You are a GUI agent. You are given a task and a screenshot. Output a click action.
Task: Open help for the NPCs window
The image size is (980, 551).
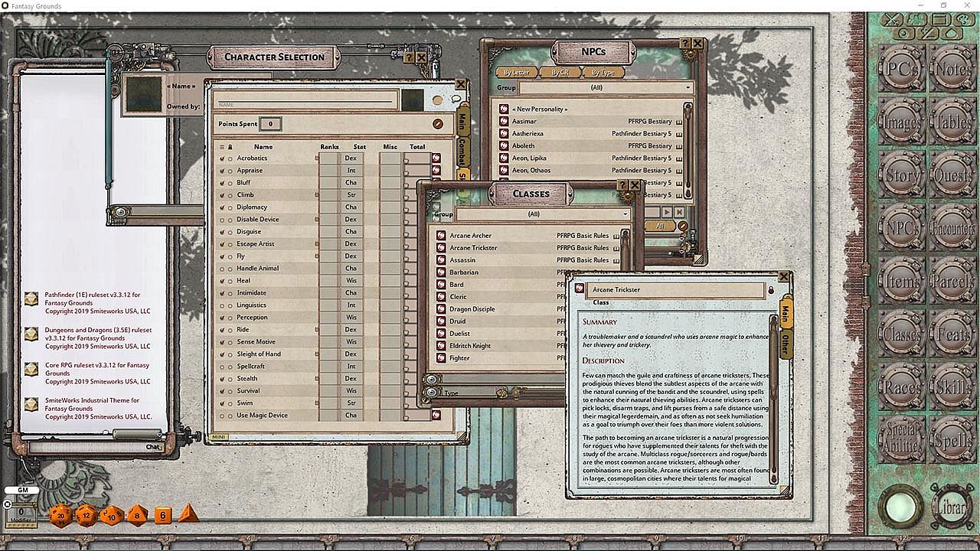click(x=685, y=44)
